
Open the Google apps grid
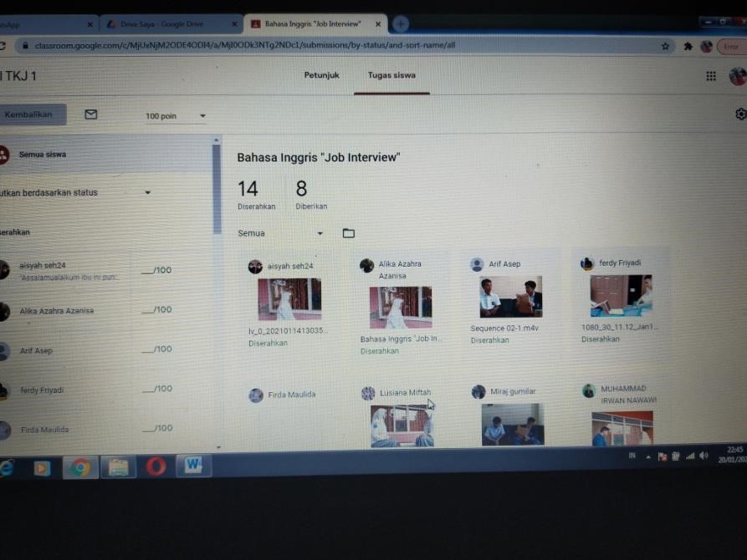click(711, 76)
